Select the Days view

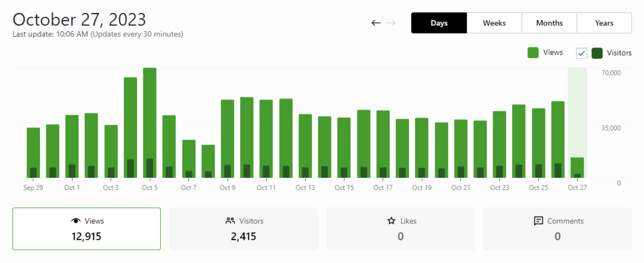(x=439, y=23)
